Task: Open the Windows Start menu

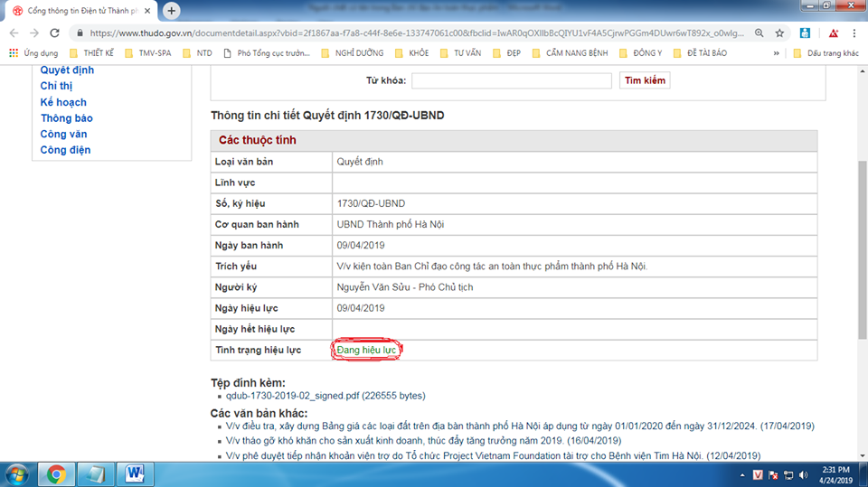Action: click(17, 475)
